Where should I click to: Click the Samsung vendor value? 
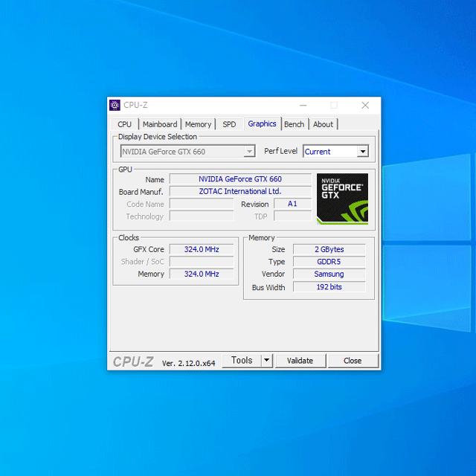329,274
